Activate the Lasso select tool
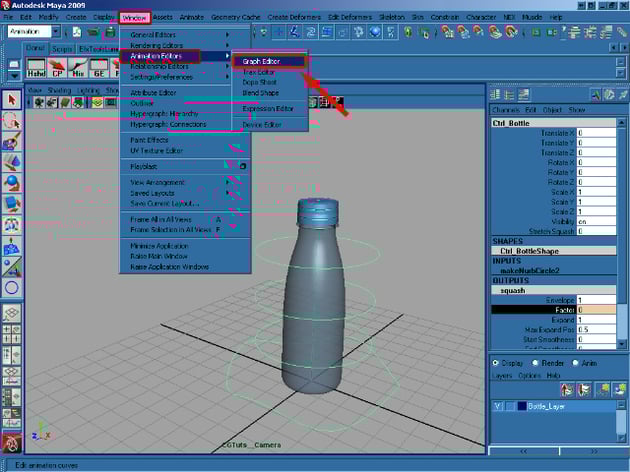630x472 pixels. click(11, 122)
